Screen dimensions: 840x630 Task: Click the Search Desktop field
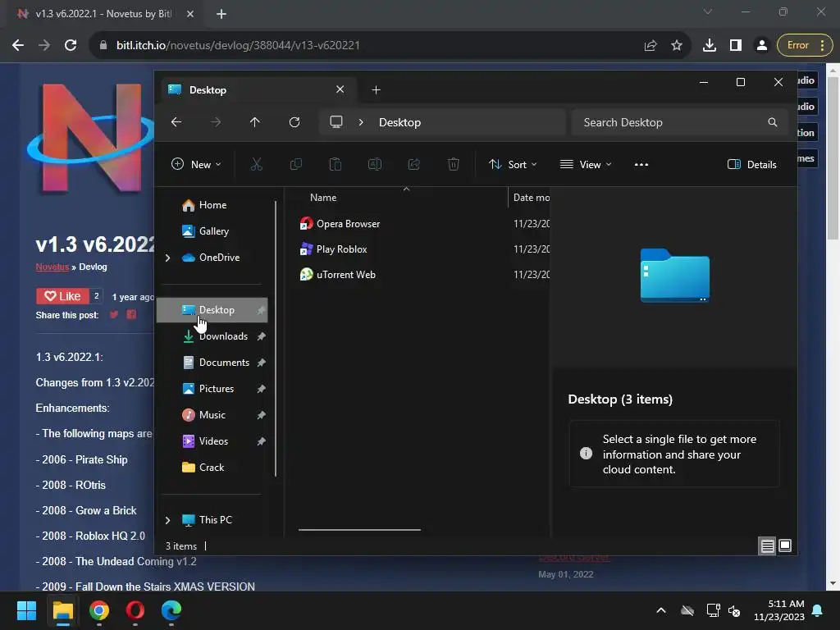coord(680,122)
